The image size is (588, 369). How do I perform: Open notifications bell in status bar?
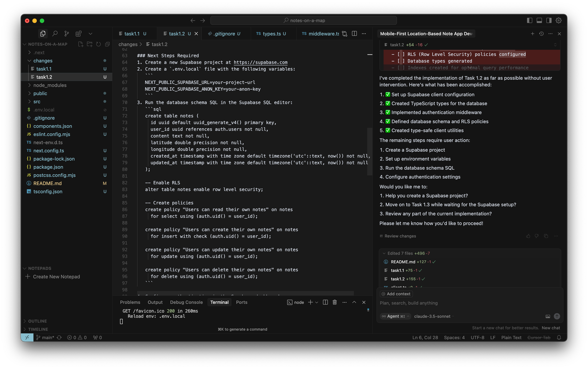coord(559,338)
